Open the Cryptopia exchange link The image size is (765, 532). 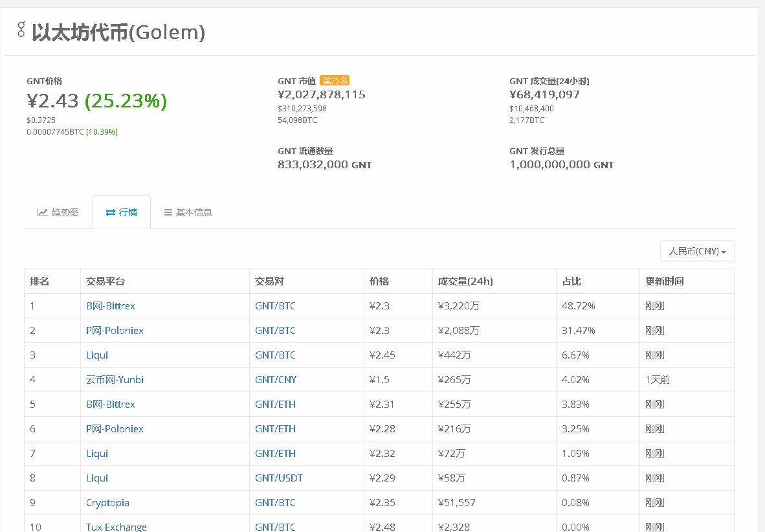[x=106, y=502]
